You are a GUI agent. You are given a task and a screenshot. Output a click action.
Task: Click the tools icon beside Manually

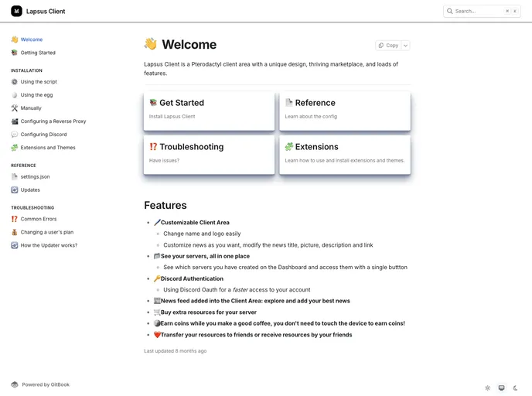[14, 108]
